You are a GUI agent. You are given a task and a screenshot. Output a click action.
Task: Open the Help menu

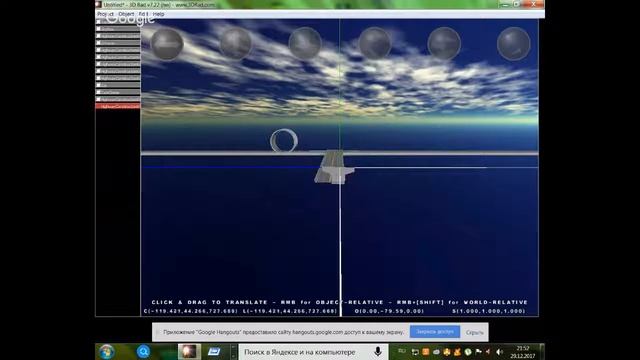click(x=158, y=14)
